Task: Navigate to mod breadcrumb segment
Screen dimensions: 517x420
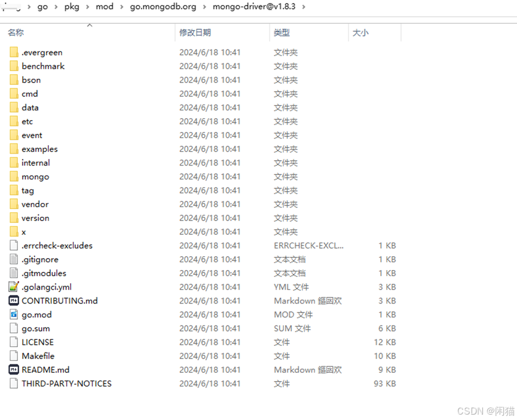Action: (105, 7)
